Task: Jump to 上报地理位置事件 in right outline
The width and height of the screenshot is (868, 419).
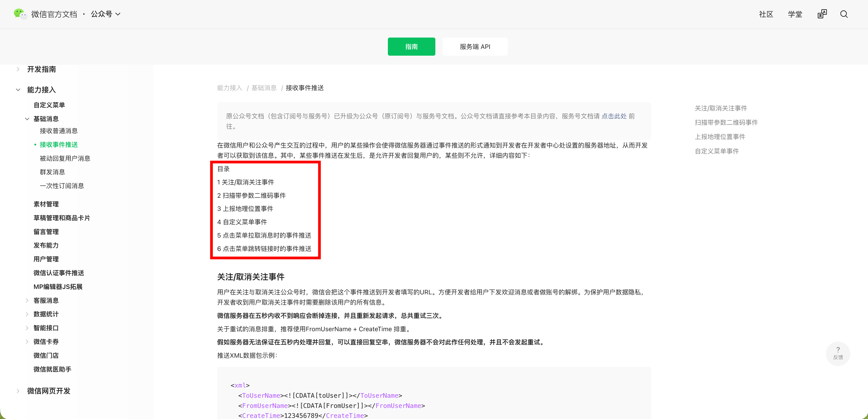Action: click(x=720, y=136)
